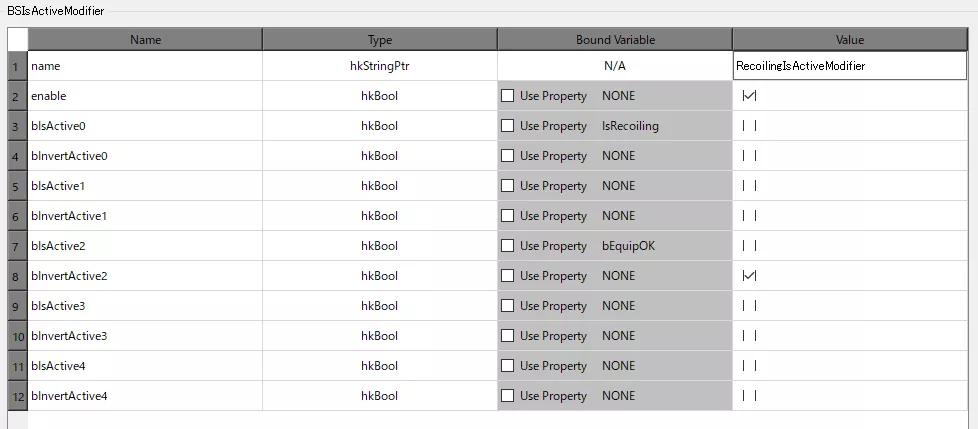Select the bIsActive3 name cell

[145, 306]
